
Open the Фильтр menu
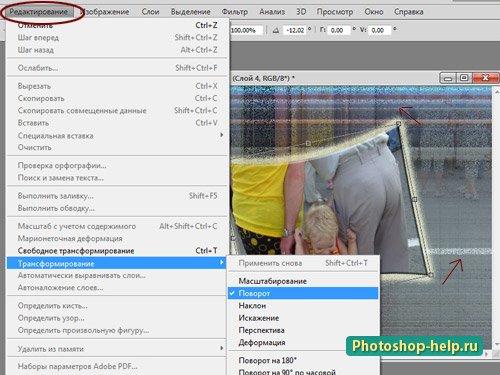pyautogui.click(x=235, y=12)
